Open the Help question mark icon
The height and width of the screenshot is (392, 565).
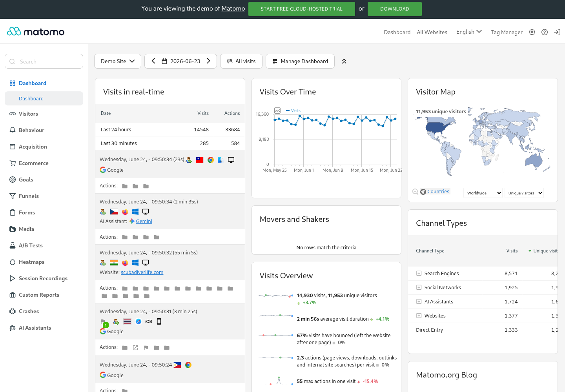(545, 32)
